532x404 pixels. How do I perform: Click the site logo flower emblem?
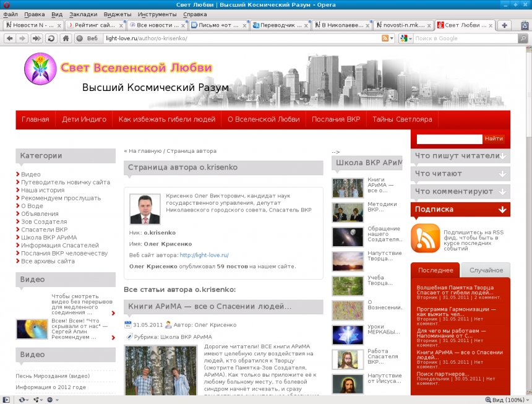pos(40,69)
